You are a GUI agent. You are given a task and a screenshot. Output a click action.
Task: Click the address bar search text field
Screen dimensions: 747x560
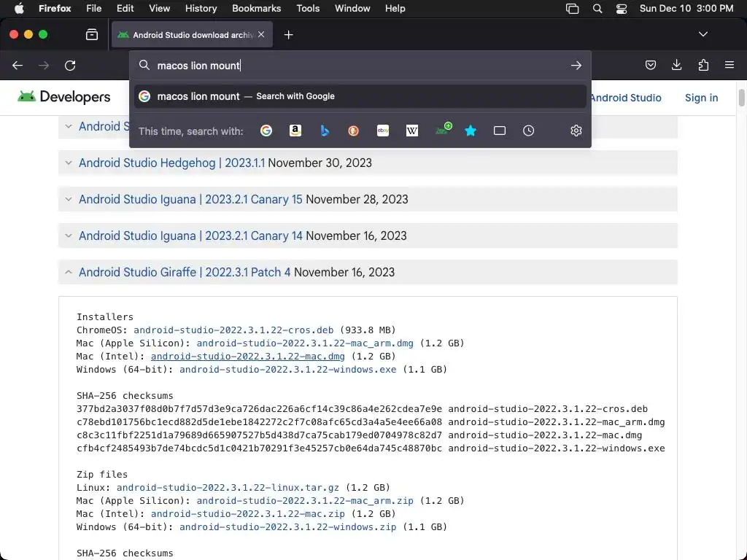coord(360,65)
